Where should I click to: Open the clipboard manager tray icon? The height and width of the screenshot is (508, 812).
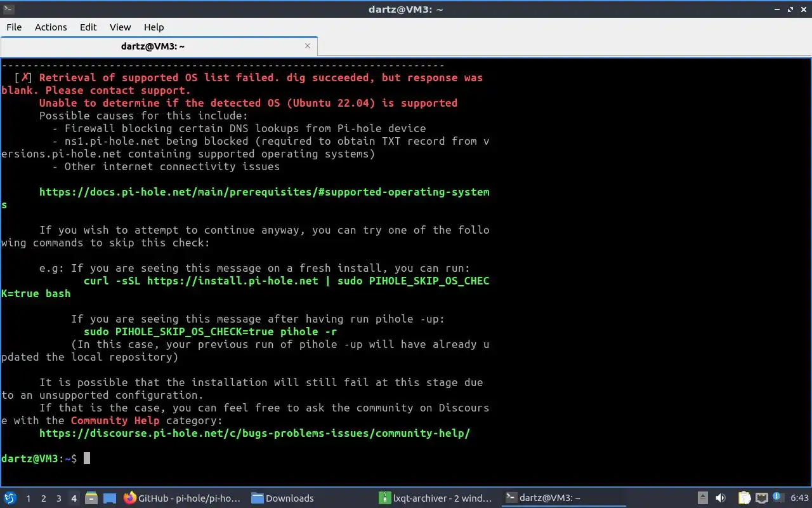coord(745,498)
